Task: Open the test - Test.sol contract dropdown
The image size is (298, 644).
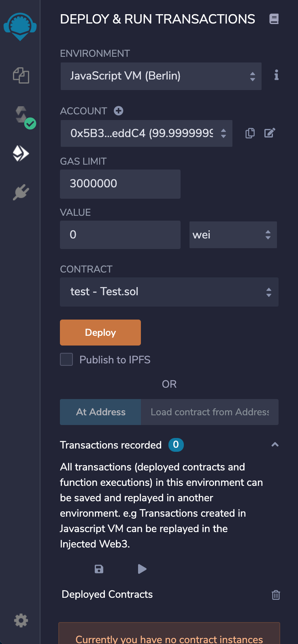Action: (169, 292)
